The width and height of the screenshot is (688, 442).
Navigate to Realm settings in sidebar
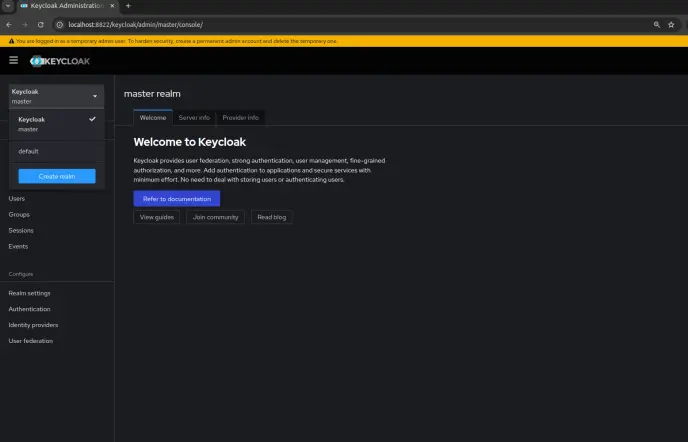coord(30,293)
